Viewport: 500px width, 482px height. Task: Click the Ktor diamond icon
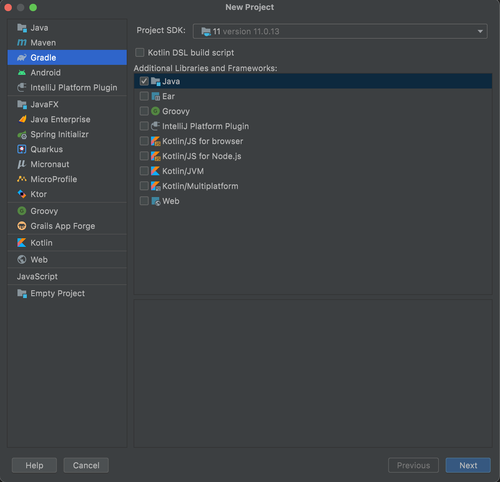[22, 194]
